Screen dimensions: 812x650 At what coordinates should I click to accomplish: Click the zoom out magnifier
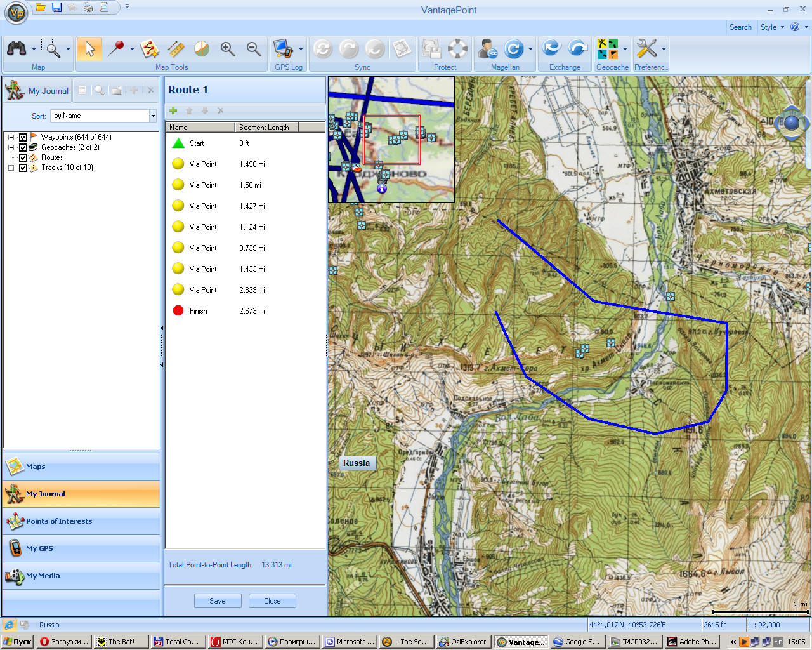254,48
